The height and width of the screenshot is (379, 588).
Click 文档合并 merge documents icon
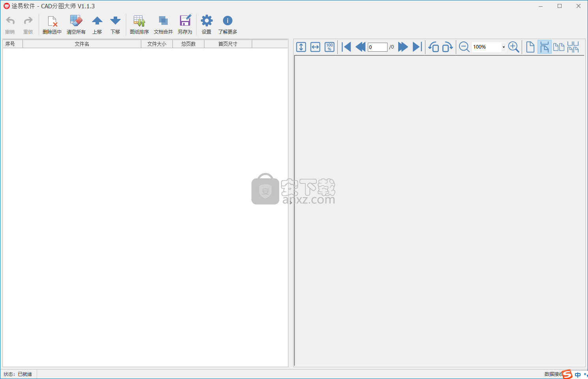[x=163, y=25]
